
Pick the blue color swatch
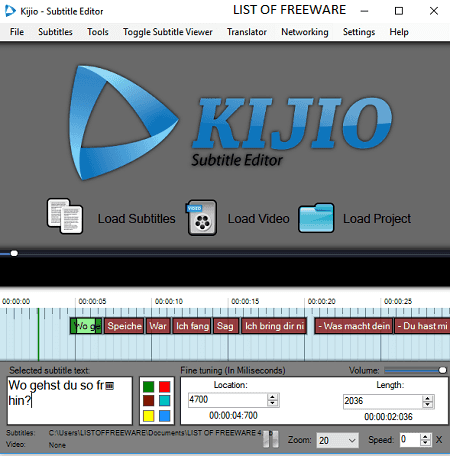pyautogui.click(x=164, y=416)
